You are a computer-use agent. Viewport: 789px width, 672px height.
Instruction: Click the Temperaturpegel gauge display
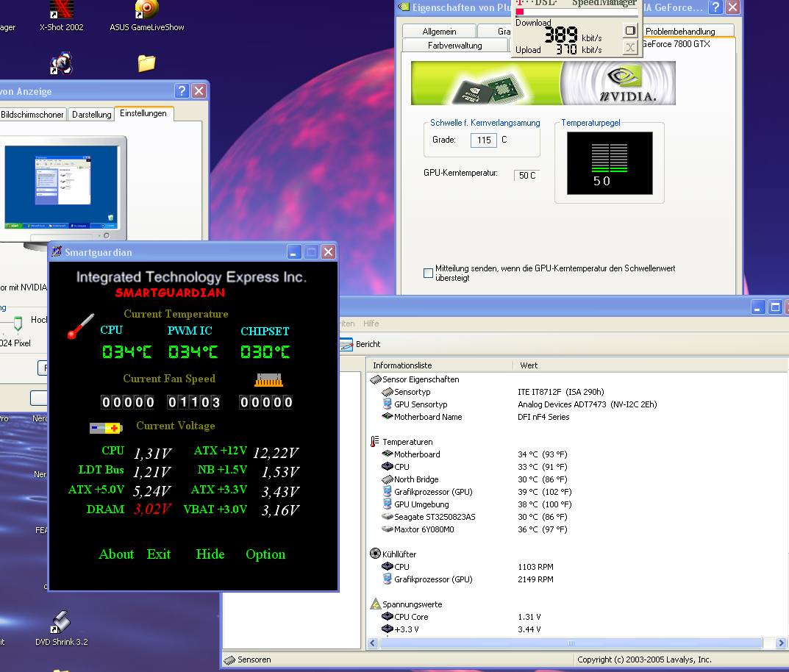(610, 163)
